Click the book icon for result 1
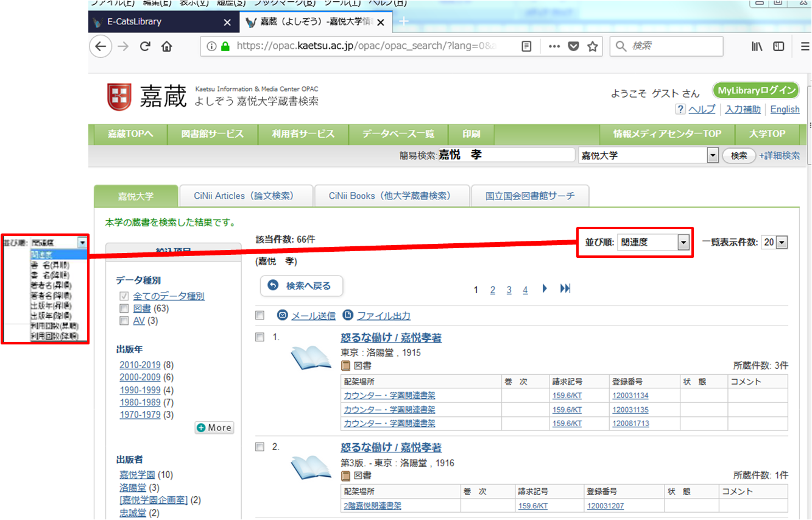 (311, 357)
